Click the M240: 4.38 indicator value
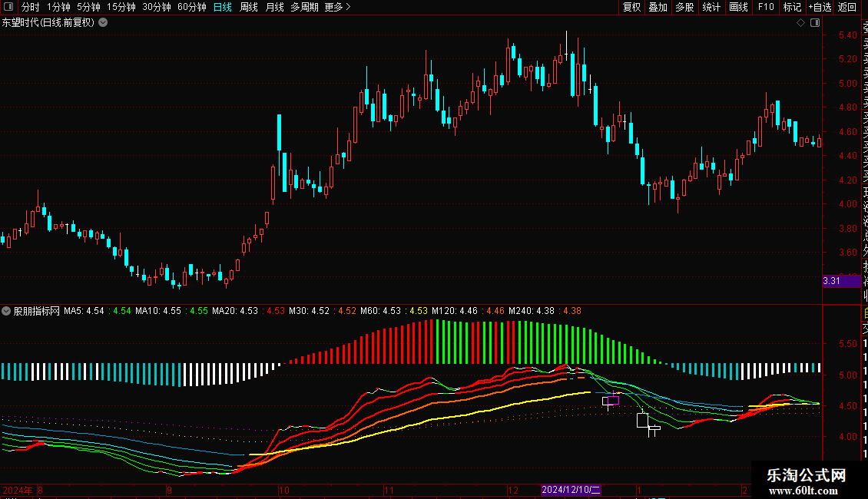 (x=532, y=311)
